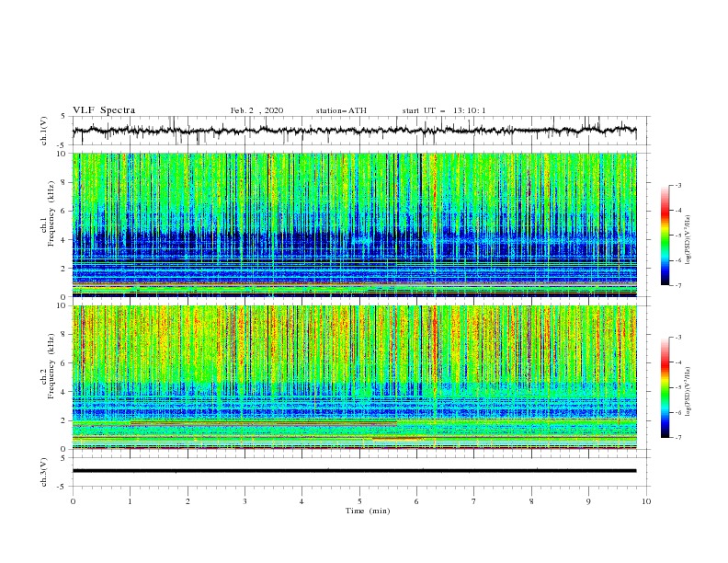Click the "ch.3(V)" axis label
The width and height of the screenshot is (728, 563).
tap(44, 472)
